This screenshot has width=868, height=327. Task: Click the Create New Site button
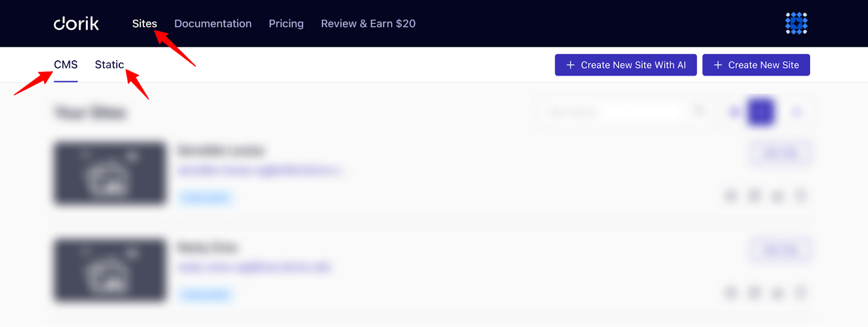pos(756,65)
